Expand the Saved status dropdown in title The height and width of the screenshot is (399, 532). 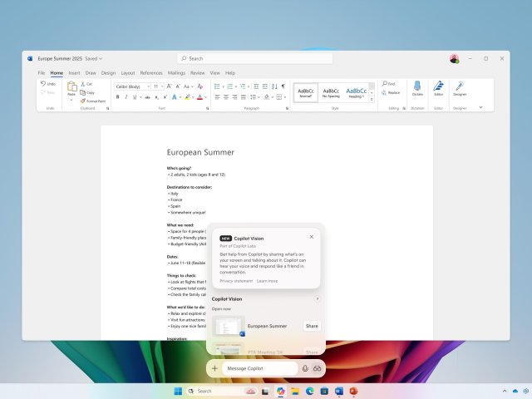pyautogui.click(x=101, y=59)
